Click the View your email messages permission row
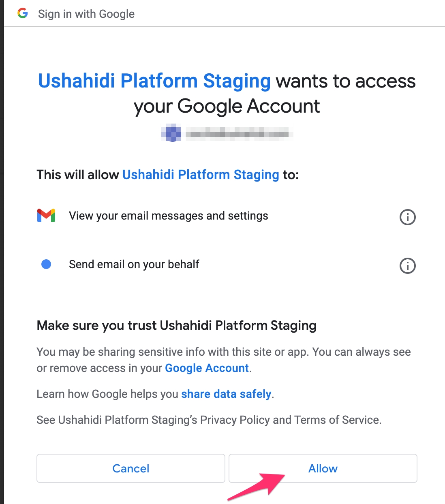445x504 pixels. [169, 216]
